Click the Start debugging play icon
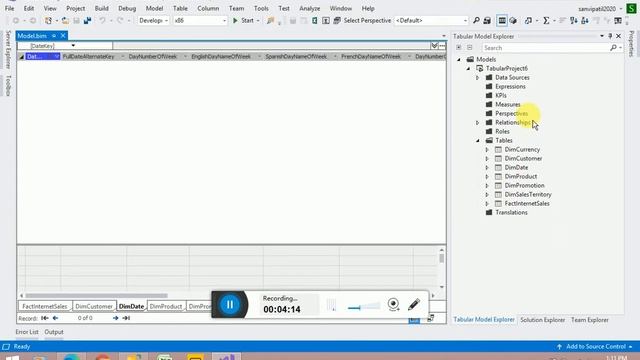Viewport: 640px width, 360px height. point(235,20)
